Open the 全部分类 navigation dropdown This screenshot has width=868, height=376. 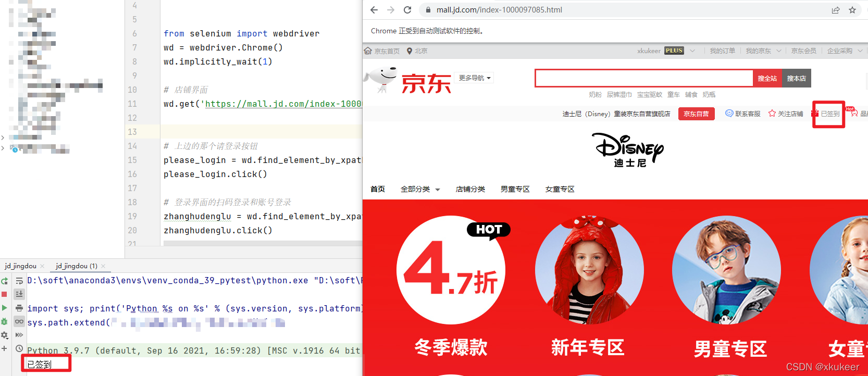[420, 189]
